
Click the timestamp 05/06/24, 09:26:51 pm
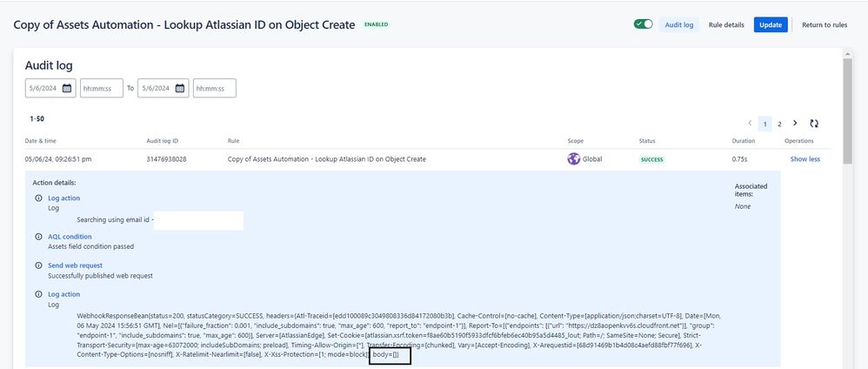[58, 159]
